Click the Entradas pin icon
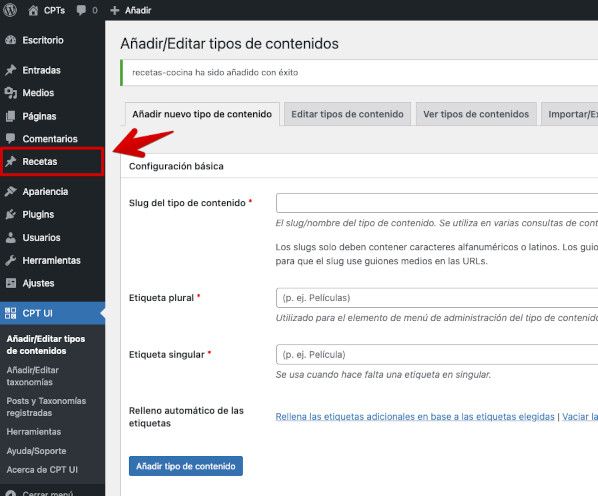Image resolution: width=598 pixels, height=496 pixels. pos(11,70)
